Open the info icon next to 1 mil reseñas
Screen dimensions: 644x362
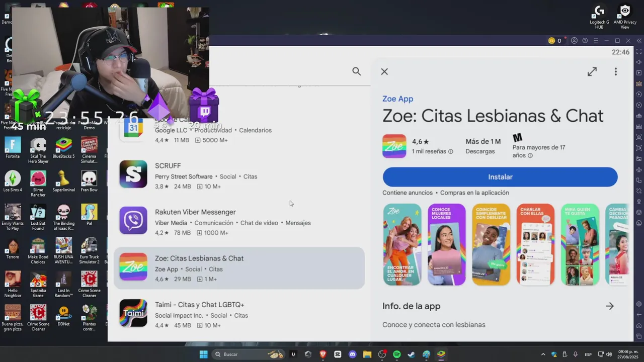[x=450, y=151]
